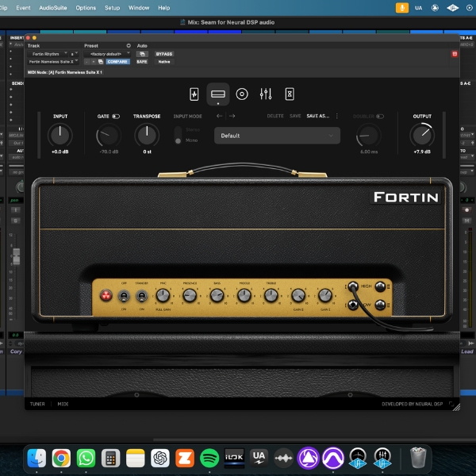Open the Preset settings circle menu
The width and height of the screenshot is (476, 476).
[x=129, y=45]
